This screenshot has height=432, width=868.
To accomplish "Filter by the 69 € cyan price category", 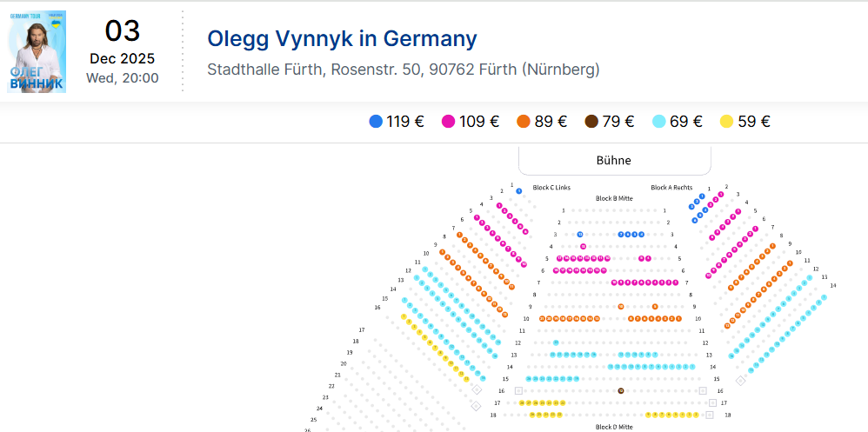I will tap(678, 122).
